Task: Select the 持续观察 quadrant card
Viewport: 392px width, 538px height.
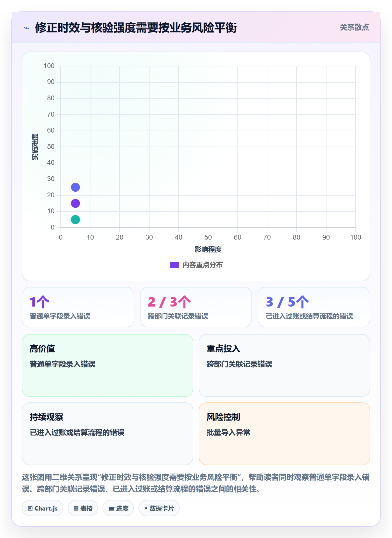Action: [108, 434]
